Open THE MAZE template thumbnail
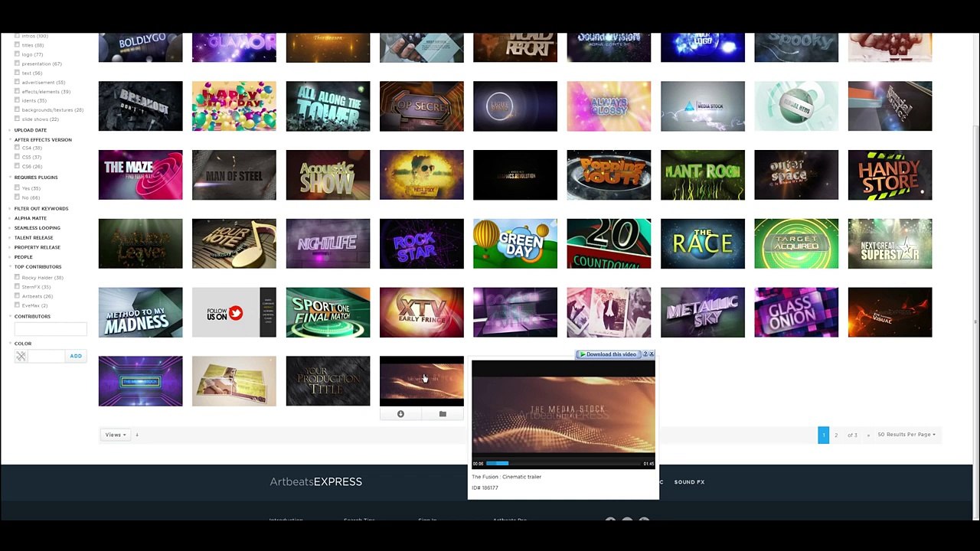 click(x=141, y=175)
